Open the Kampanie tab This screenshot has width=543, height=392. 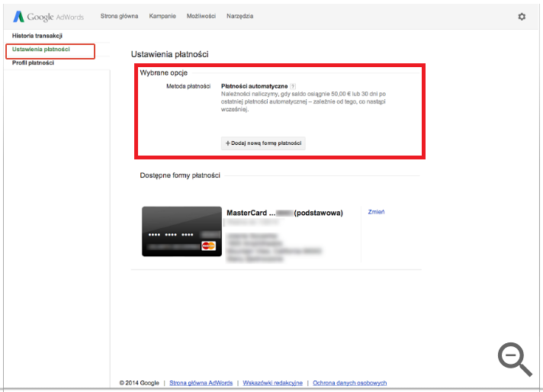[162, 16]
